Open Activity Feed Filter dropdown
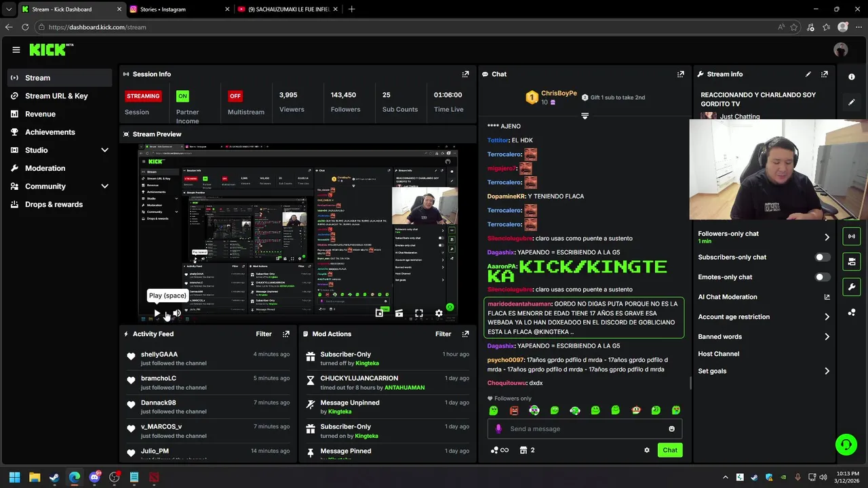868x488 pixels. coord(264,334)
